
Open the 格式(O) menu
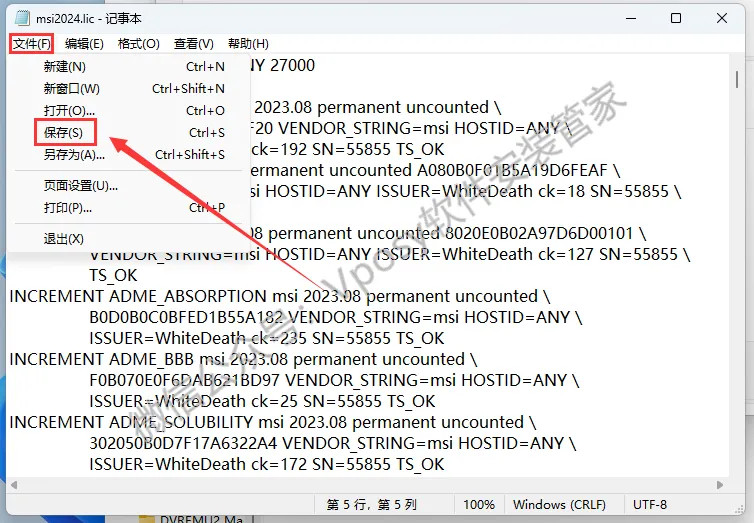tap(138, 44)
